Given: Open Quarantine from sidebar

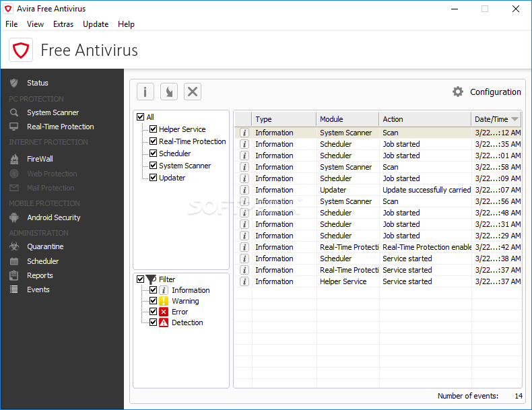Looking at the screenshot, I should pos(46,246).
